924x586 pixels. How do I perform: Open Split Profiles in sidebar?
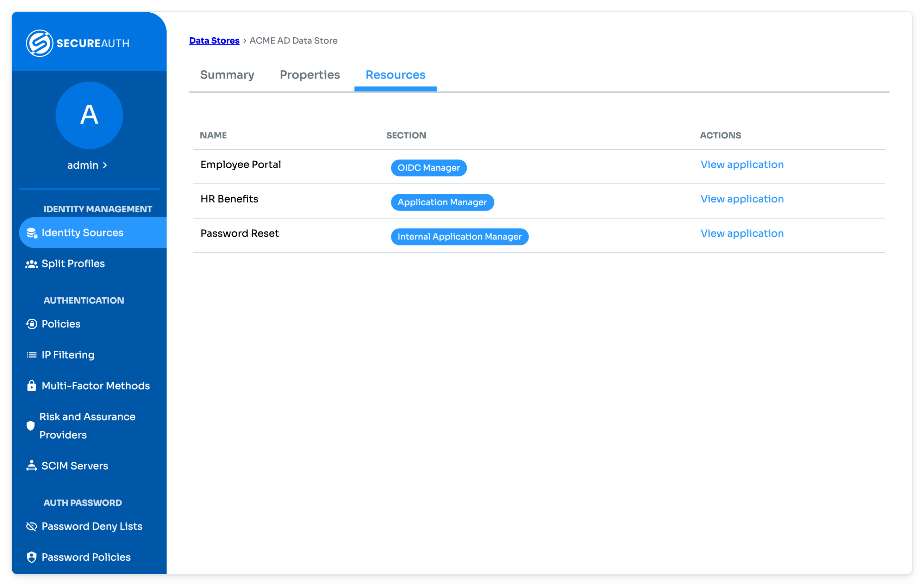(73, 264)
